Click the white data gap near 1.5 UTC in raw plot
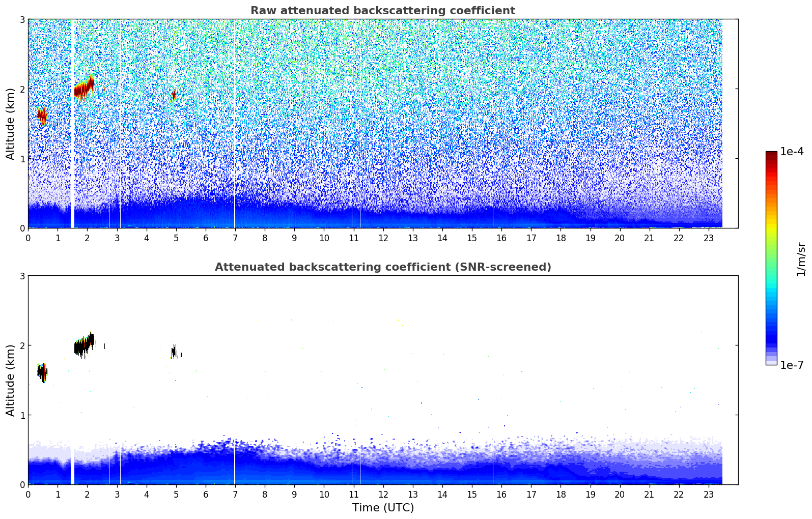The height and width of the screenshot is (519, 812). click(72, 124)
